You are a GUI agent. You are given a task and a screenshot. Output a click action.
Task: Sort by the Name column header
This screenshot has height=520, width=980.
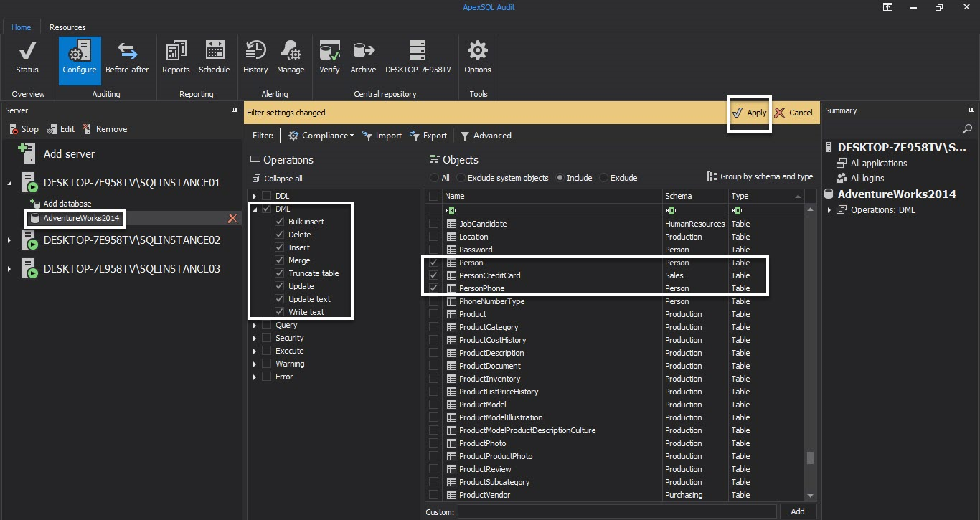point(552,196)
